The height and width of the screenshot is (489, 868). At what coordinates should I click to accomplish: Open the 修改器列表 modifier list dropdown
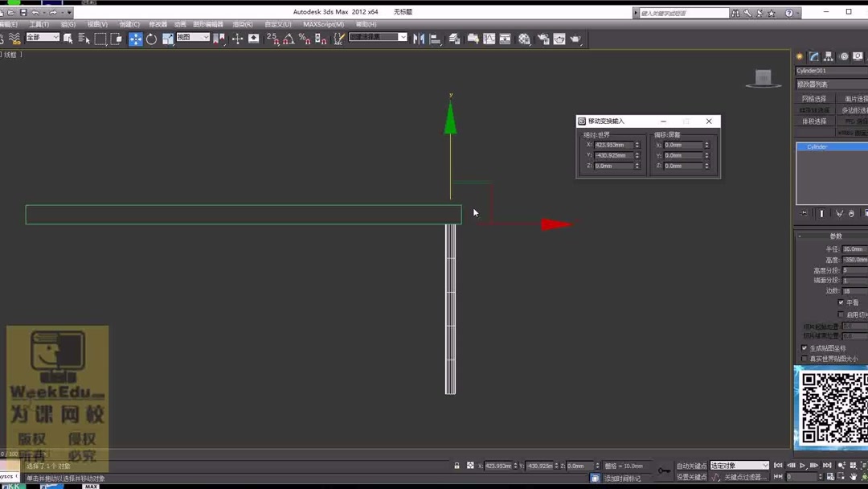point(828,83)
